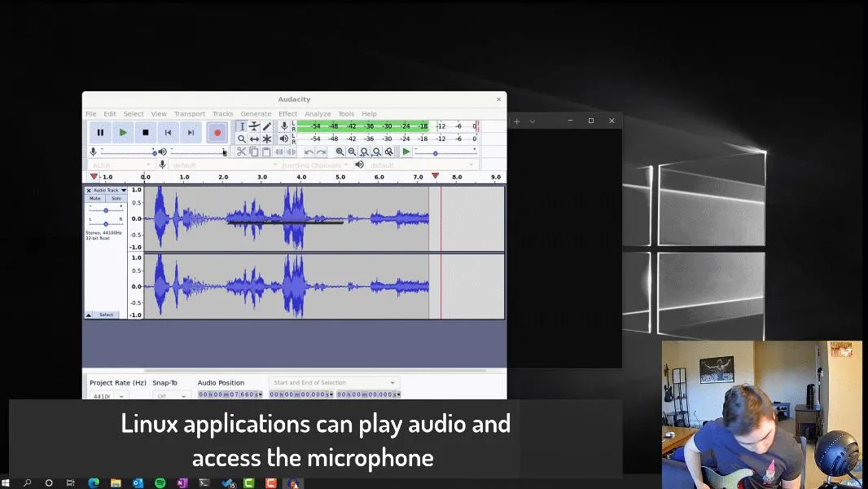The image size is (868, 489).
Task: Open Microsoft Edge from the taskbar
Action: pos(94,483)
